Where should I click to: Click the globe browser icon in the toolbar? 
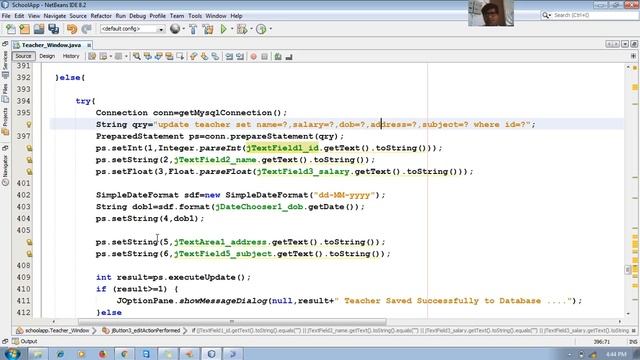pyautogui.click(x=175, y=29)
